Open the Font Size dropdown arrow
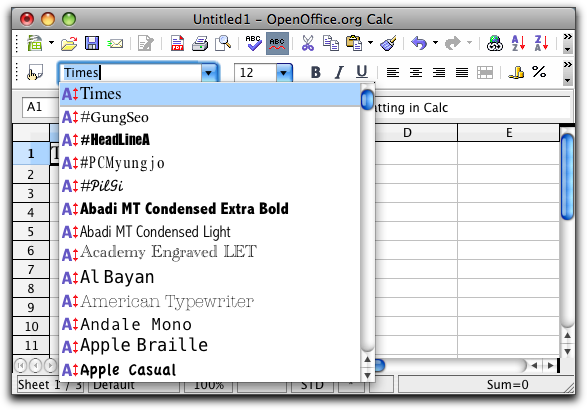The width and height of the screenshot is (587, 410). (284, 73)
